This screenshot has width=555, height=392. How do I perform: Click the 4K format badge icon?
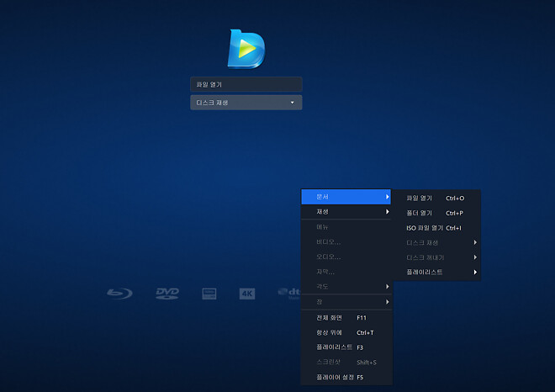(246, 294)
